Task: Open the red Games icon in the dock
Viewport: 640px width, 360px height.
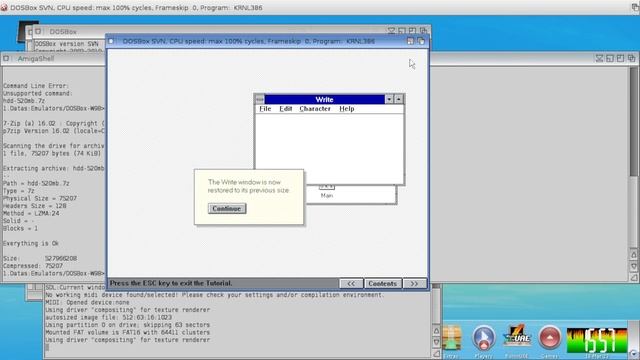Action: point(550,338)
